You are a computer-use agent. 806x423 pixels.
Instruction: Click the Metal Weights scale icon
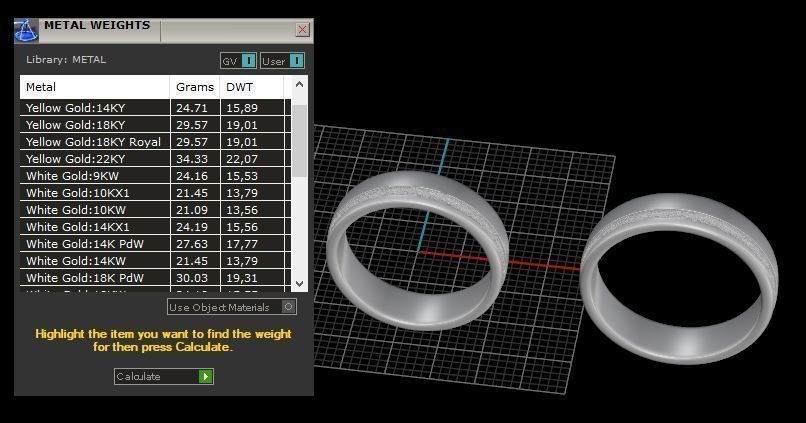pyautogui.click(x=26, y=30)
